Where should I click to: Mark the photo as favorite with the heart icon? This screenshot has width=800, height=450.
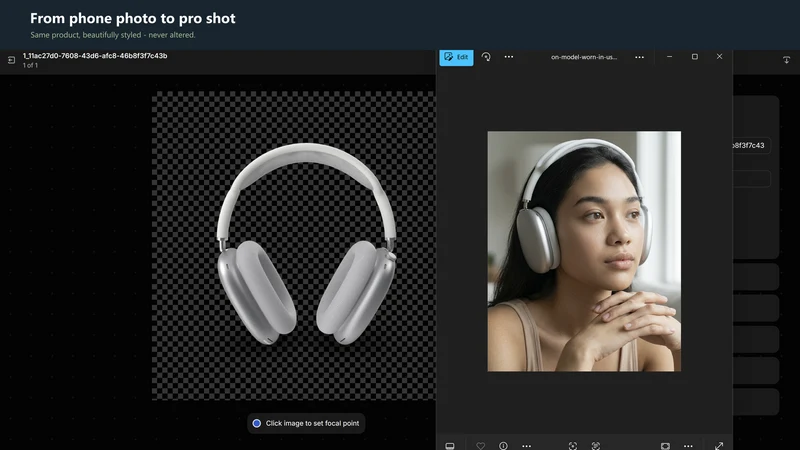480,445
